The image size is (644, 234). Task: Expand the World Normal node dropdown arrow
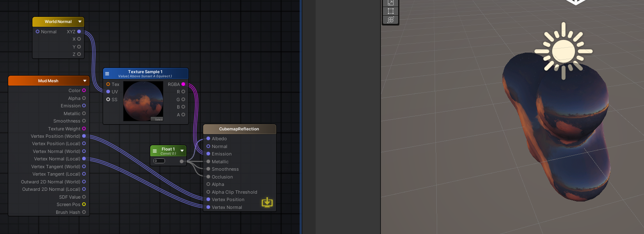[x=80, y=22]
